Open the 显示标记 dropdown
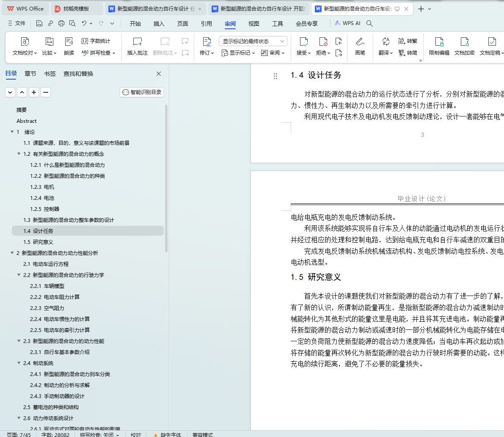This screenshot has height=437, width=504. pos(238,53)
